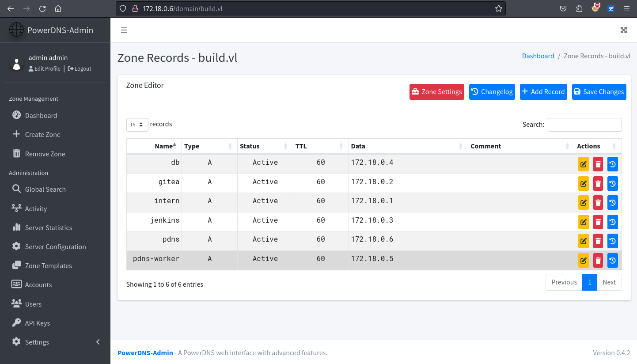The image size is (637, 364).
Task: Open the Firefox application menu
Action: pos(627,8)
